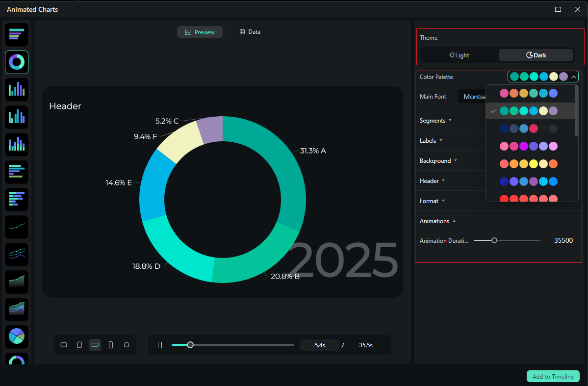Select the landscape aspect ratio icon
Viewport: 588px width, 386px height.
click(x=64, y=345)
